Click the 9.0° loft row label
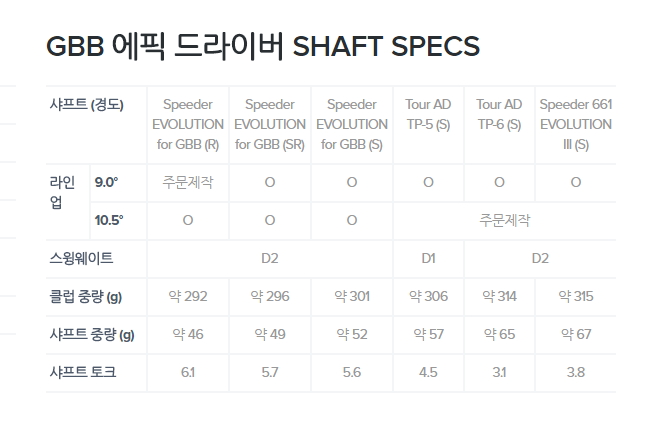Screen dimensions: 652x425 pyautogui.click(x=106, y=182)
